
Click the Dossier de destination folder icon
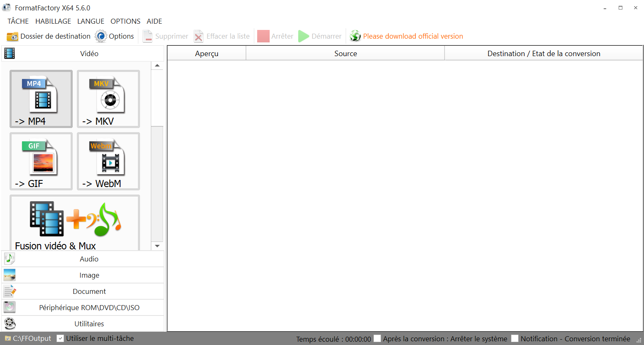(12, 37)
